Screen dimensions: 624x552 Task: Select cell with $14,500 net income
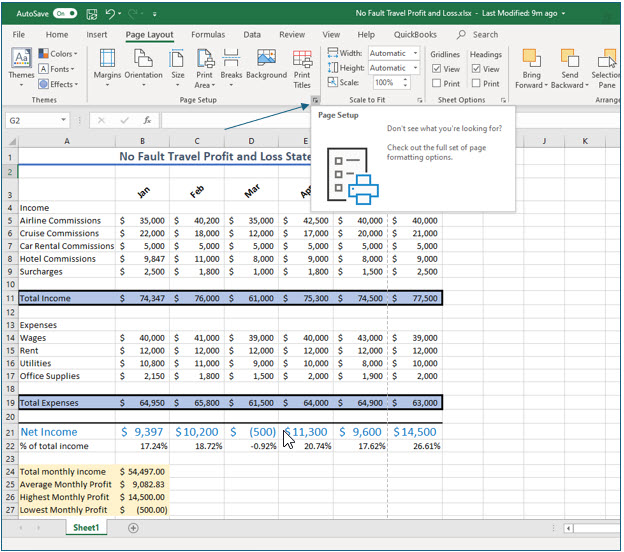[x=415, y=432]
